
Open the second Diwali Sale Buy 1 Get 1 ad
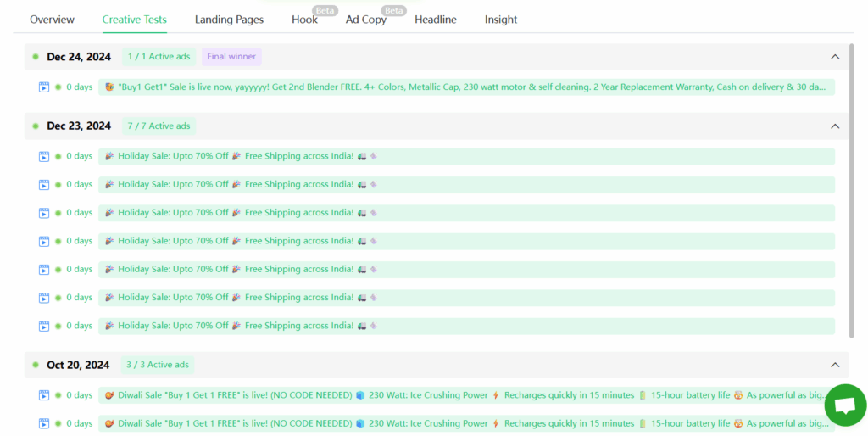[467, 423]
